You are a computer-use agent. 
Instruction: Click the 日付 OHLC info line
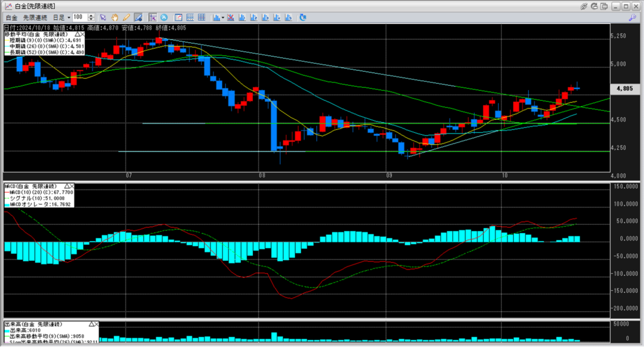96,28
